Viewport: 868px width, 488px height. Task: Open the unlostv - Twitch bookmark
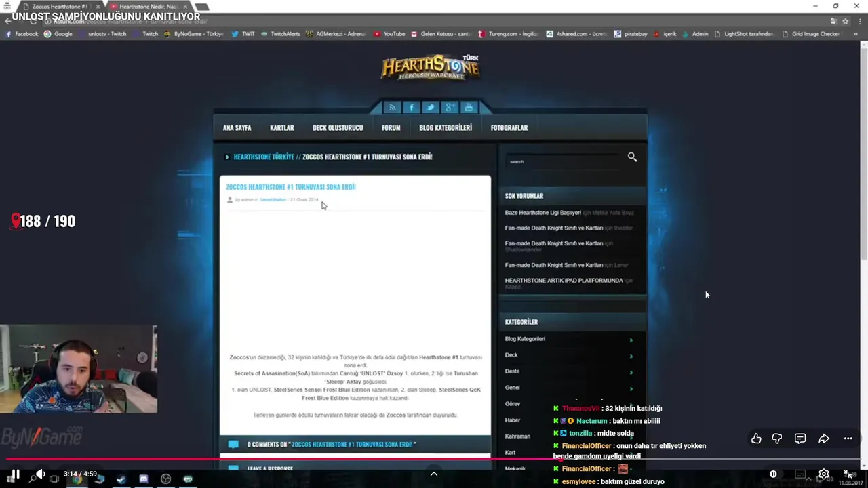tap(102, 34)
